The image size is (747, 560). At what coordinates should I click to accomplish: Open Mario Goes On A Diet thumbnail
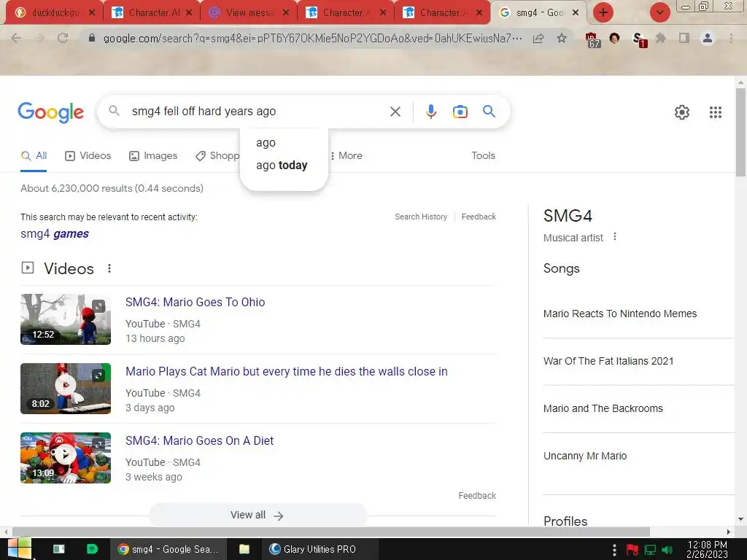(66, 458)
